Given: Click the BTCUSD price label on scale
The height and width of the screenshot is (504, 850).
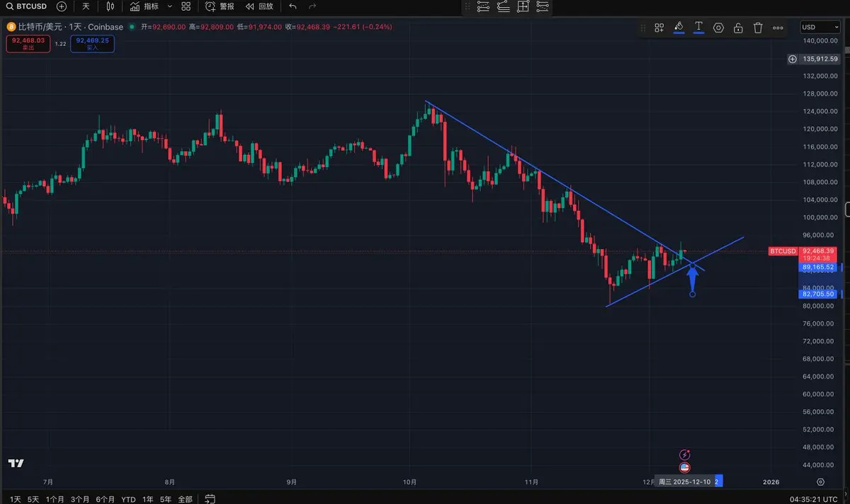Looking at the screenshot, I should coord(783,251).
